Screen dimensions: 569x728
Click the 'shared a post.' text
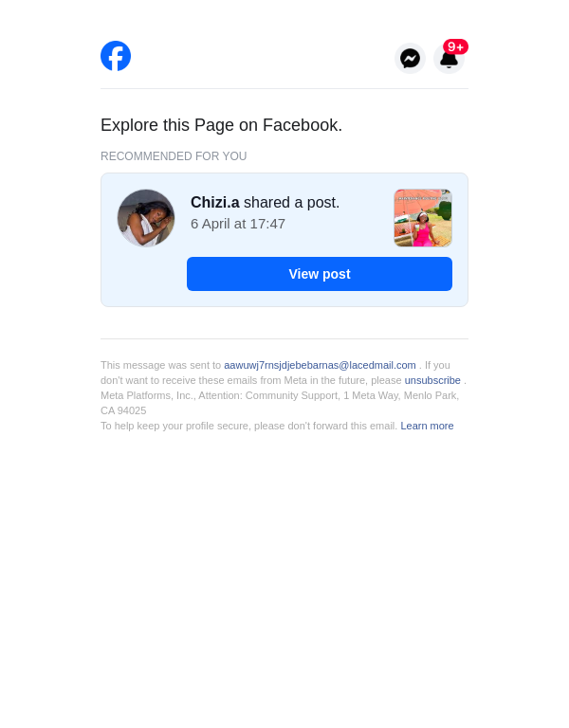coord(292,203)
